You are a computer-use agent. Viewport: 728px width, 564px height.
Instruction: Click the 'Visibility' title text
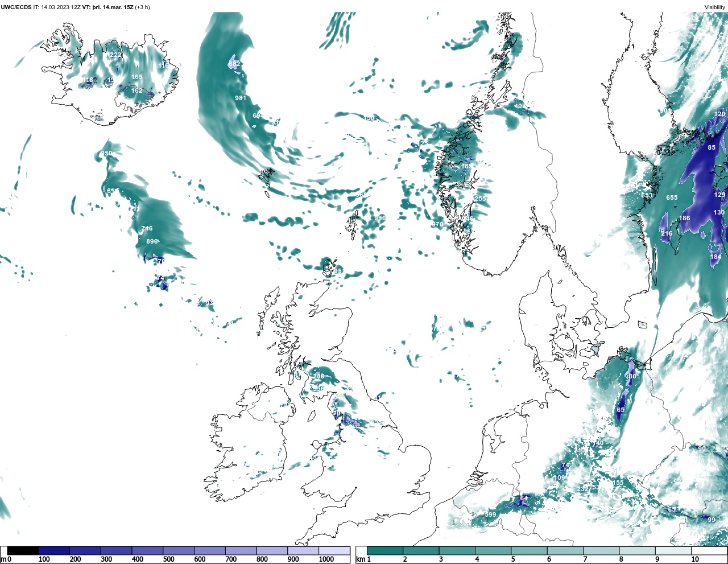(715, 7)
